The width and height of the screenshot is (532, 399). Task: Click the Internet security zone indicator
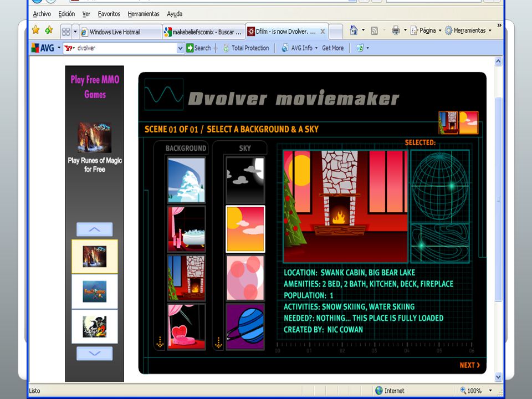[x=390, y=391]
